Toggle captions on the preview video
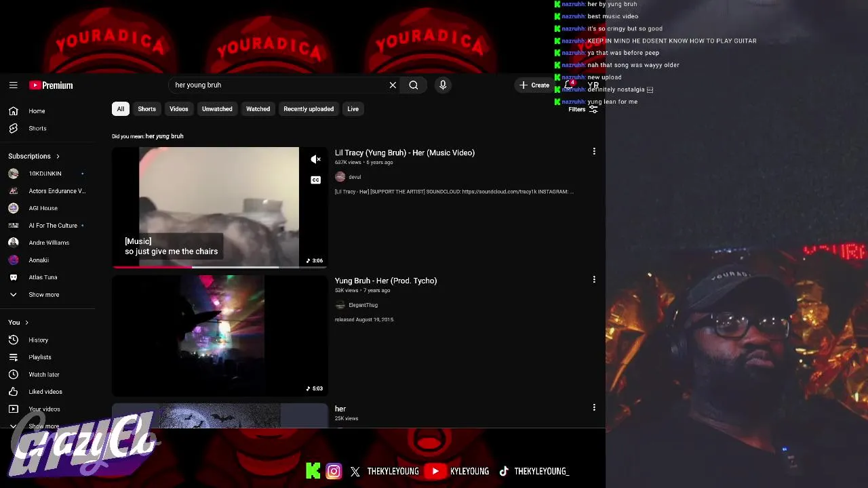The height and width of the screenshot is (488, 868). pyautogui.click(x=315, y=180)
